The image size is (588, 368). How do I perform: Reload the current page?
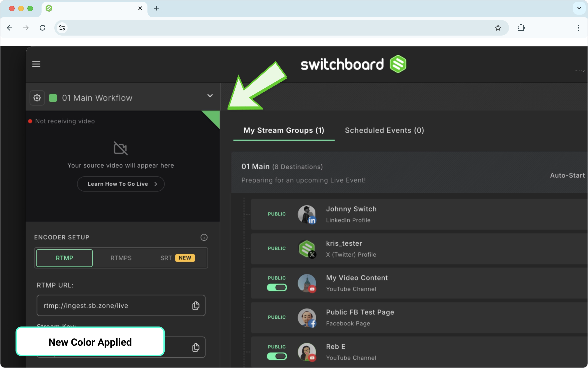coord(43,28)
